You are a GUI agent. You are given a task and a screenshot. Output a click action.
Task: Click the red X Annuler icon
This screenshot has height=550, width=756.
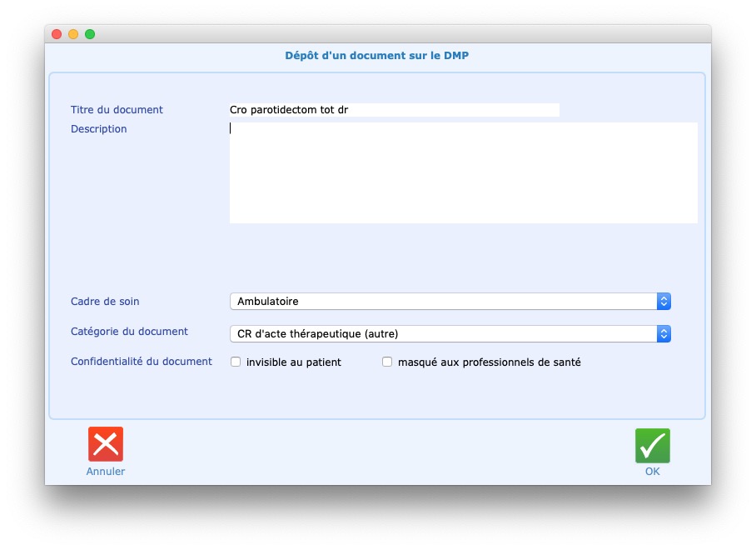106,444
